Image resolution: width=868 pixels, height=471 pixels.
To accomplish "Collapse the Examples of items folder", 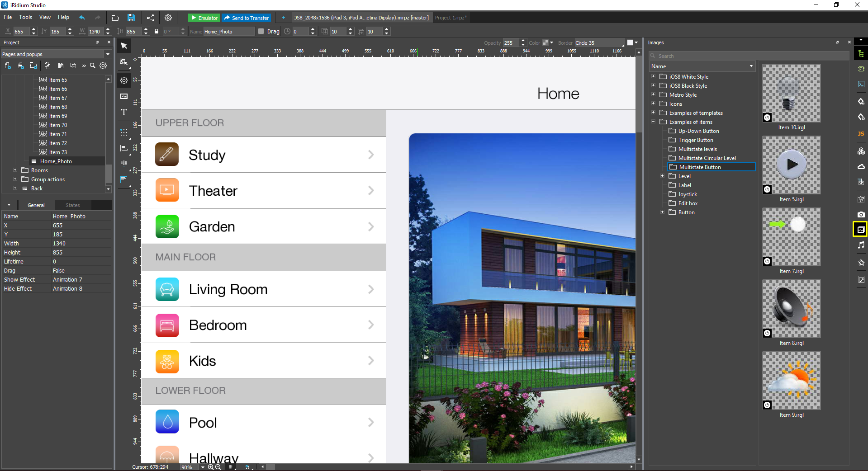I will (653, 122).
